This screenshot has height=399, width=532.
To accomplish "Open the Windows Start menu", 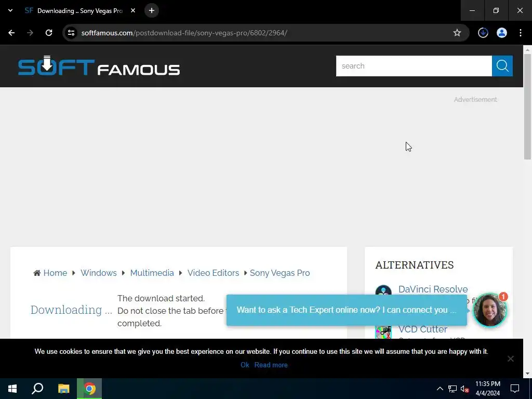I will click(x=12, y=389).
